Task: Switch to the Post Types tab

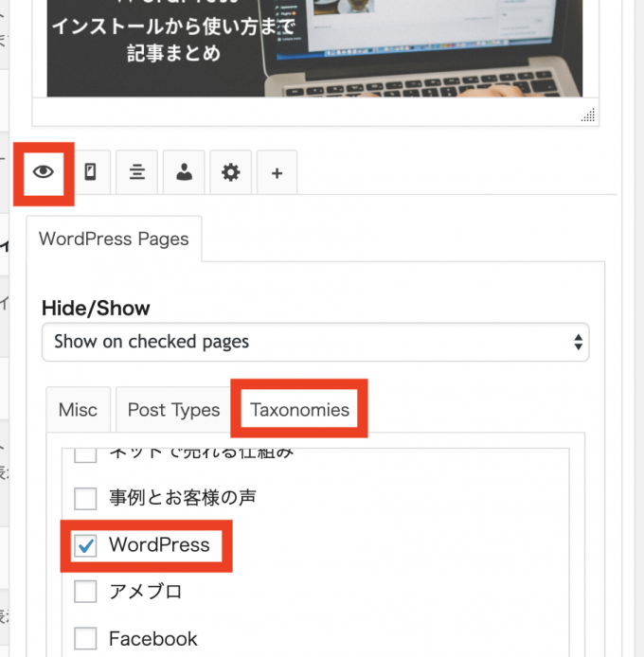Action: tap(173, 410)
